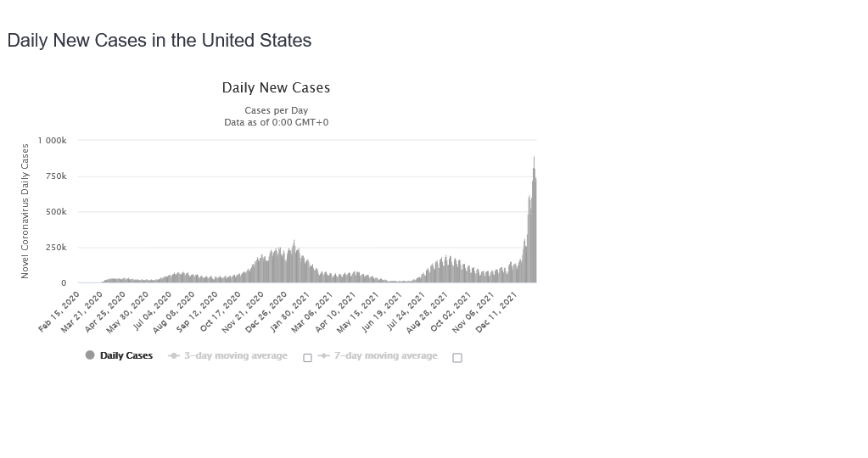The height and width of the screenshot is (458, 868).
Task: Tick the checkbox after 3-day moving average
Action: (x=307, y=358)
